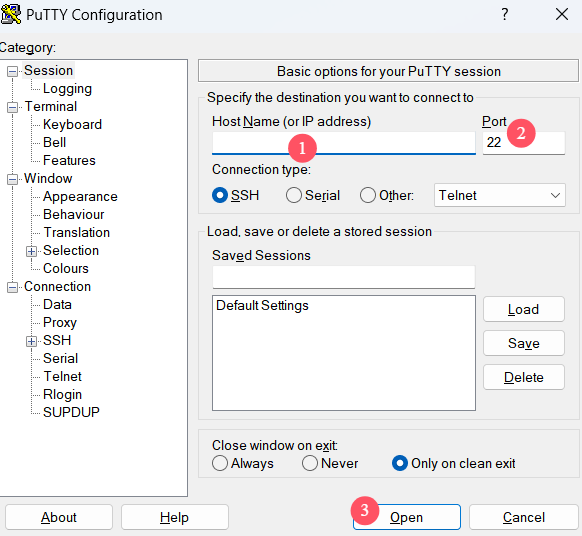Select the SSH connection type radio
The height and width of the screenshot is (536, 582).
pos(220,195)
